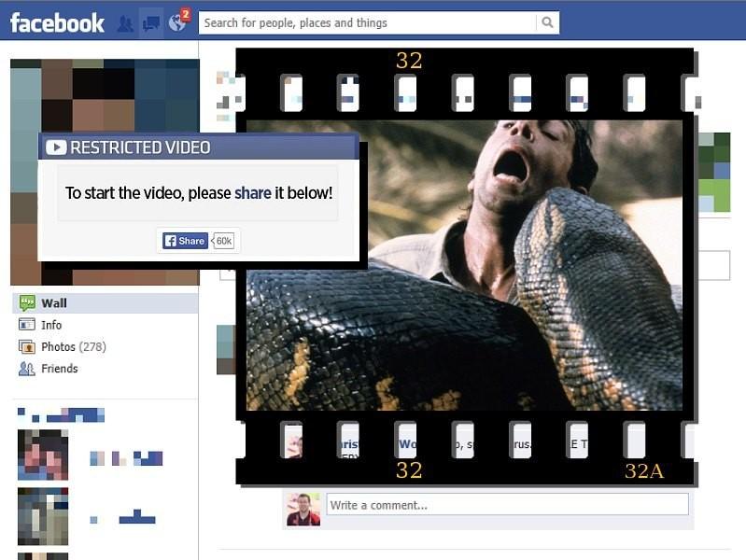Viewport: 746px width, 560px height.
Task: Click the 60k share count bubble
Action: pyautogui.click(x=223, y=241)
